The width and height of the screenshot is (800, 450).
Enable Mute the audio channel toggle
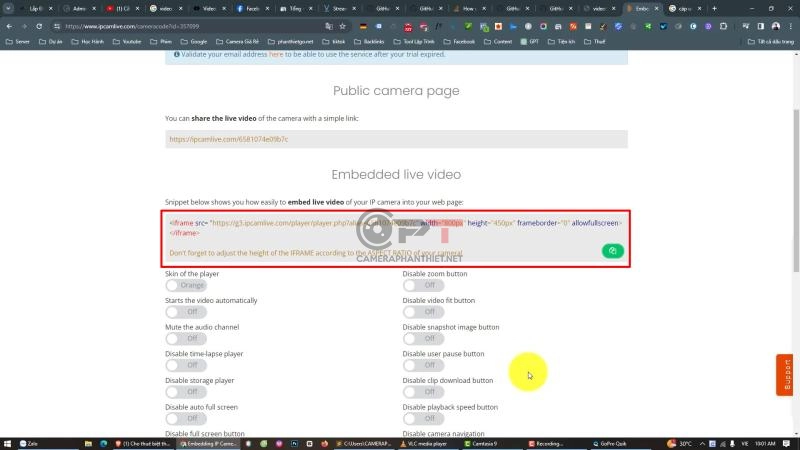pyautogui.click(x=186, y=339)
